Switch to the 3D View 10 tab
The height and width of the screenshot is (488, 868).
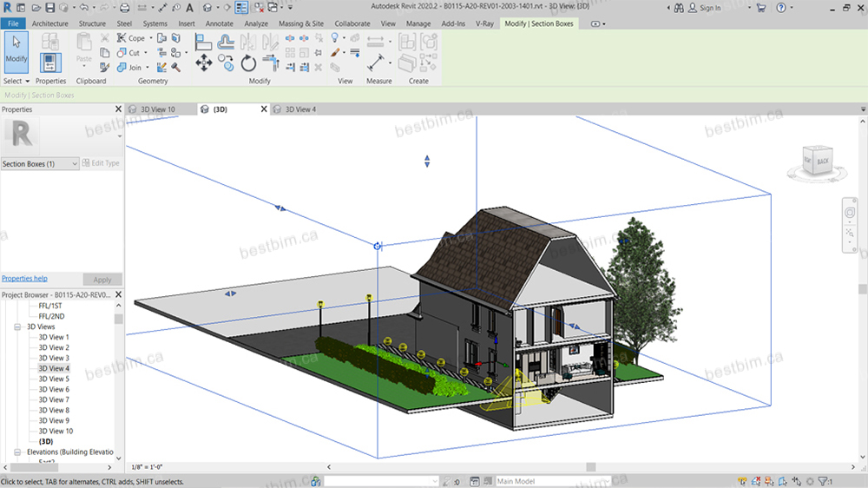click(x=158, y=109)
